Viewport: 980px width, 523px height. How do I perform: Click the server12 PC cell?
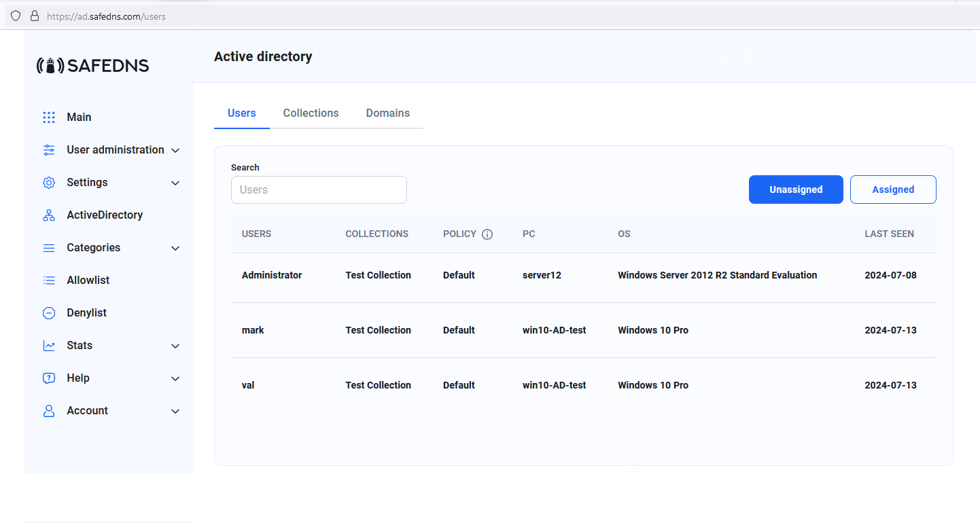point(542,275)
